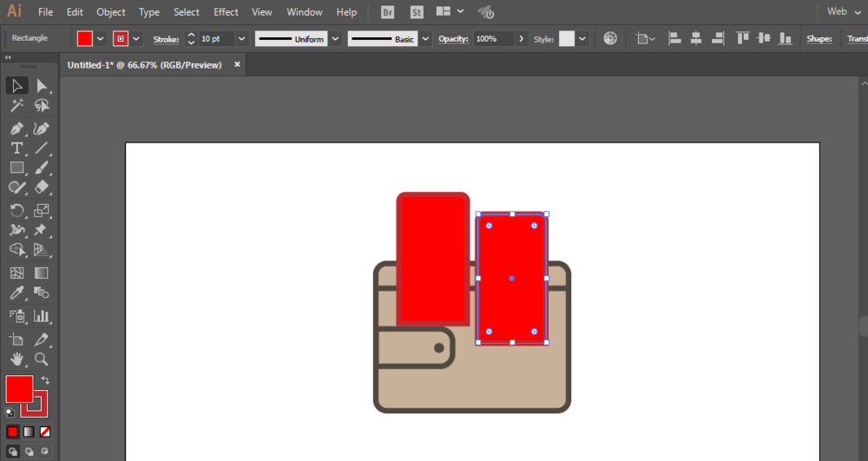Click the Rotate tool

(x=16, y=210)
